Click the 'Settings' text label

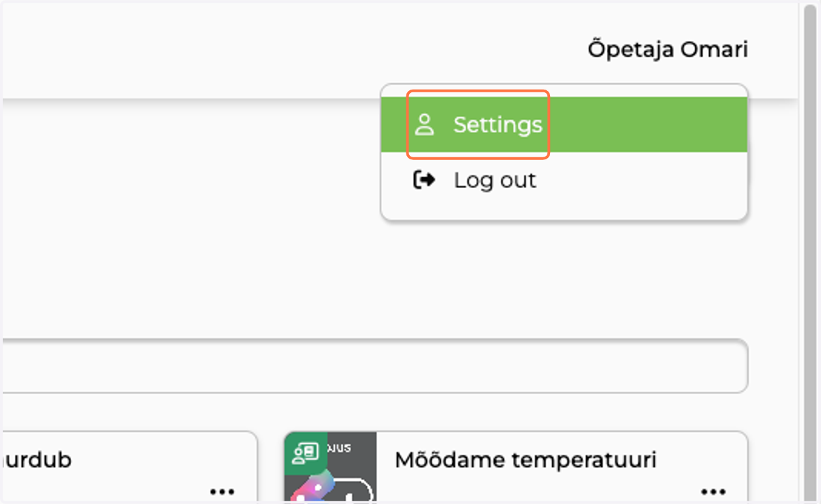pyautogui.click(x=497, y=124)
